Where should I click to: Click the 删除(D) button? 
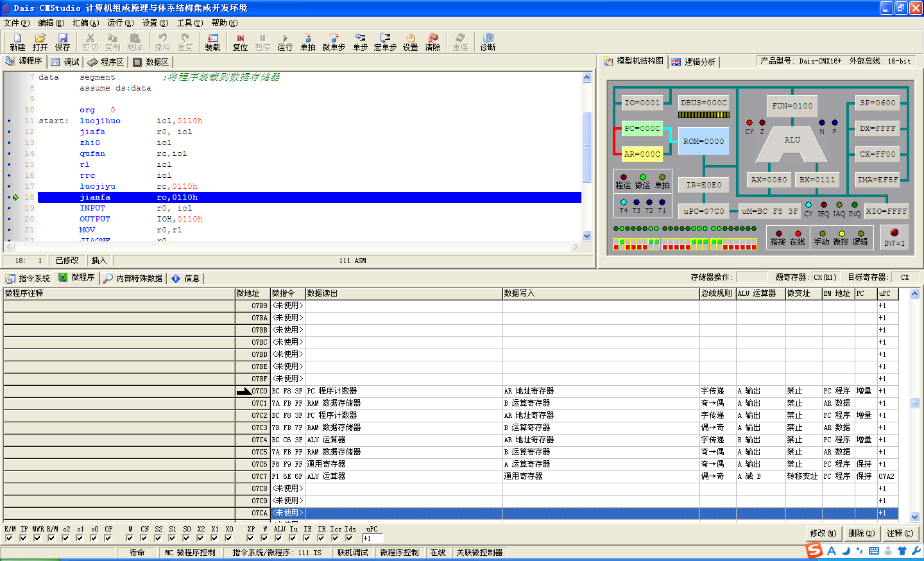click(x=861, y=533)
